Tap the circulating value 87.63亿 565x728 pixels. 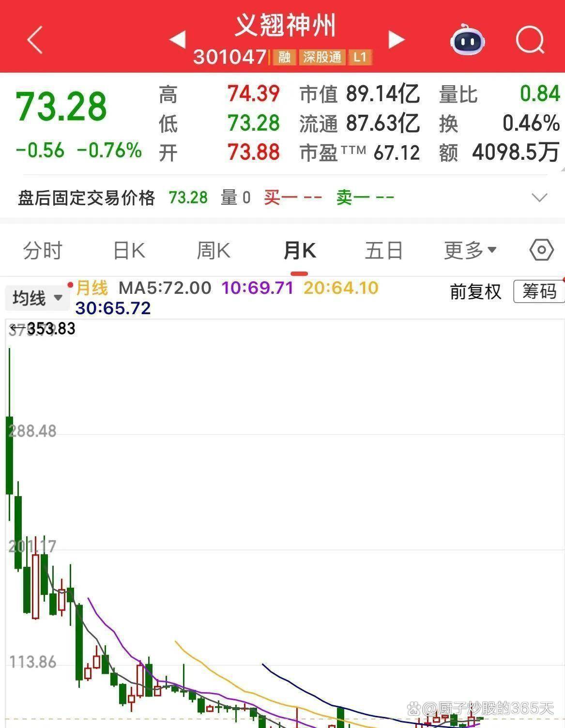pos(382,123)
